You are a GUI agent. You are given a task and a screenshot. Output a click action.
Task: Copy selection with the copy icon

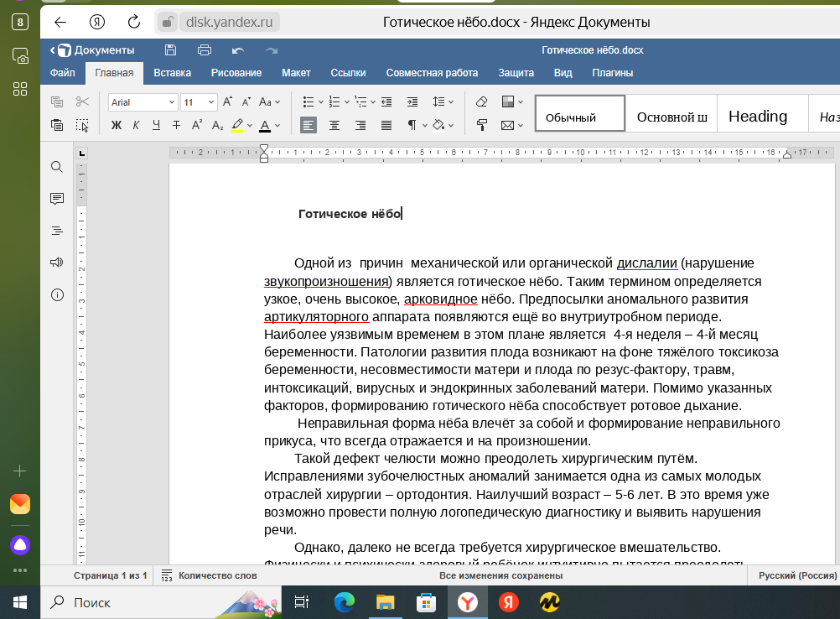click(x=57, y=101)
